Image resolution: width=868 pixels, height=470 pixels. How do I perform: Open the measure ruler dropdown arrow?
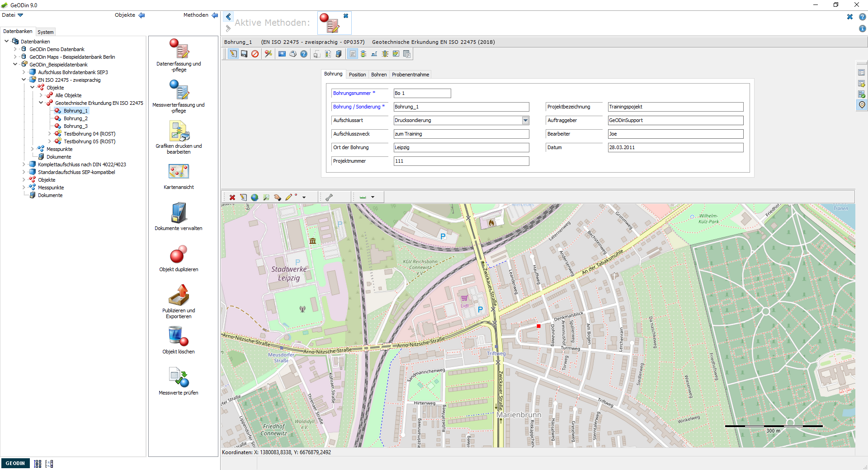pos(373,197)
